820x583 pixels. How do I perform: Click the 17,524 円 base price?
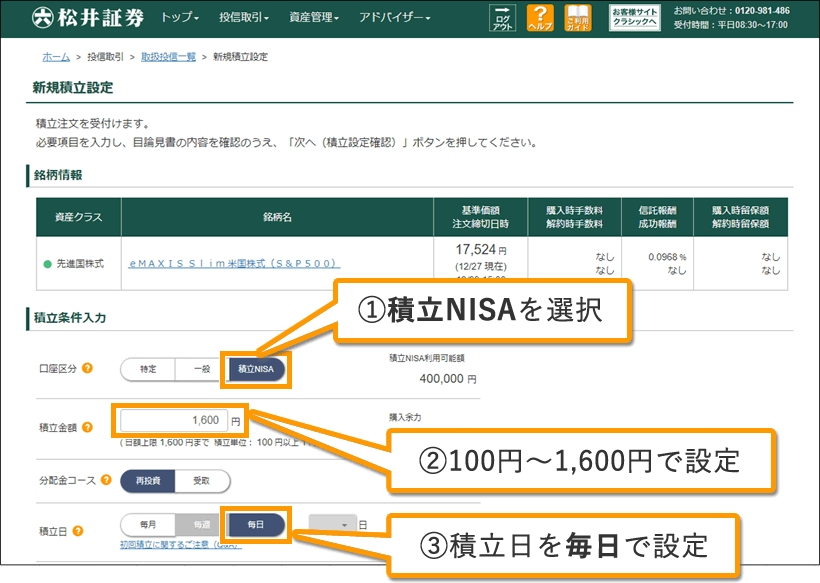[x=480, y=250]
